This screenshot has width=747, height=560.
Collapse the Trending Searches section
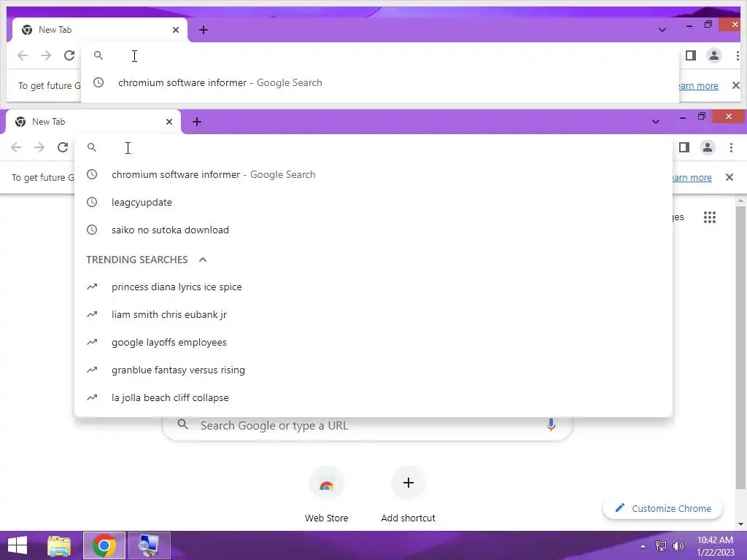point(203,260)
